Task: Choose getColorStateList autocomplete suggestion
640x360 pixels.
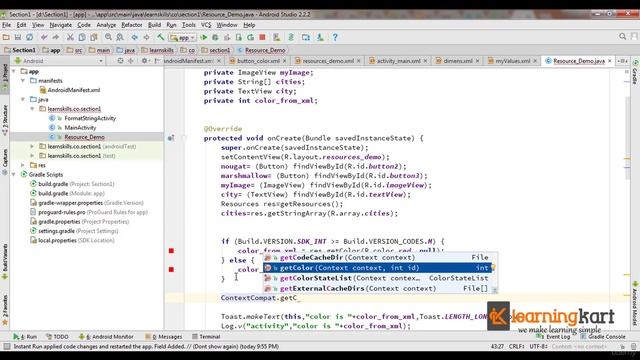Action: tap(377, 278)
